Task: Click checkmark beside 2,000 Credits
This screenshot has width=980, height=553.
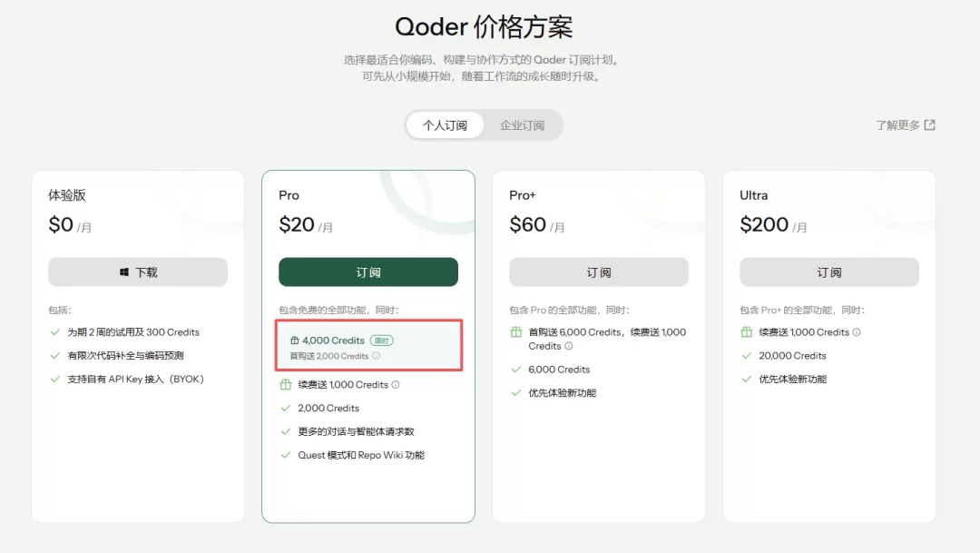Action: 286,408
